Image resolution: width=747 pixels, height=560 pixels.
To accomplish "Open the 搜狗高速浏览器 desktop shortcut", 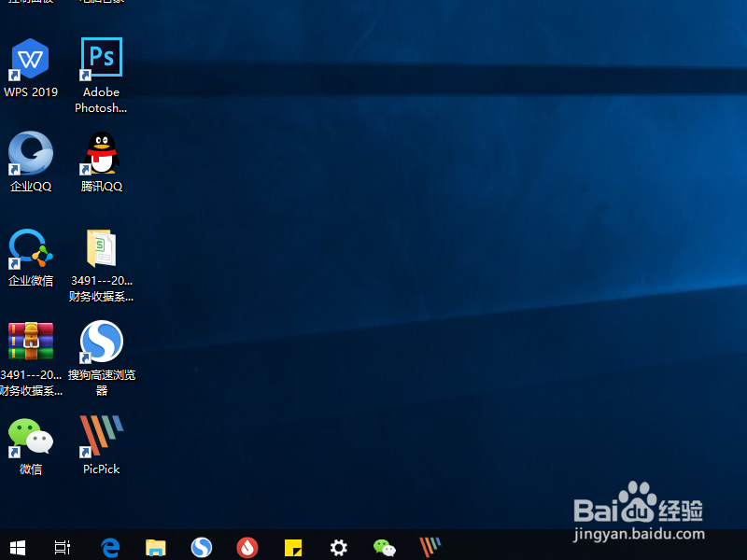I will [102, 342].
